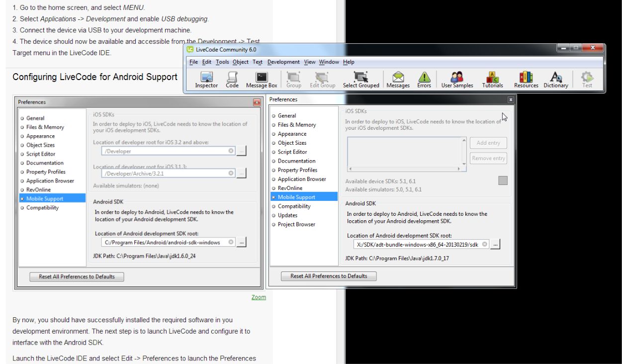Open the Help menu
Viewport: 622px width, 364px height.
coord(349,62)
